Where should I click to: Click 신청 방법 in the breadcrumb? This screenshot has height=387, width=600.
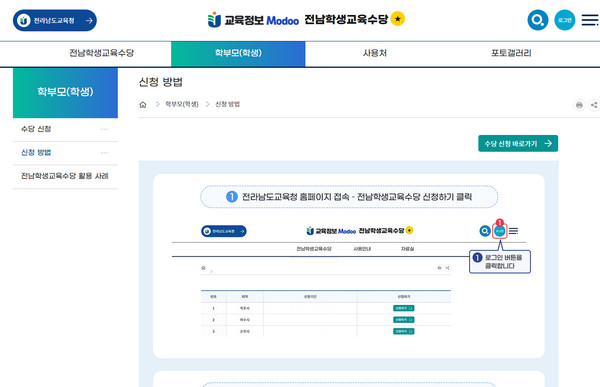(x=227, y=104)
